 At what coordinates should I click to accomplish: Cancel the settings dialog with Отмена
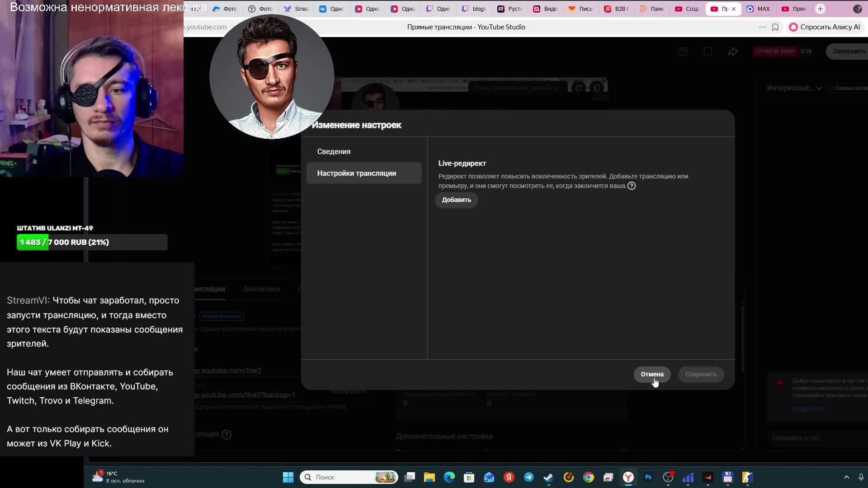coord(652,374)
